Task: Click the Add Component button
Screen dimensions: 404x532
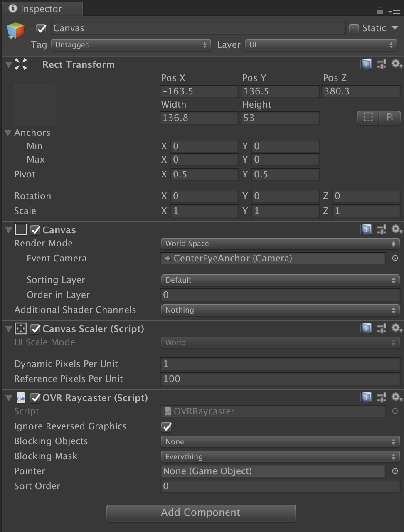Action: 201,512
